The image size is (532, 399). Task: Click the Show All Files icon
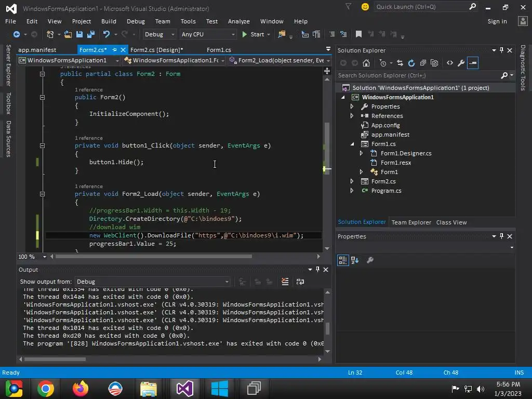[x=434, y=63]
